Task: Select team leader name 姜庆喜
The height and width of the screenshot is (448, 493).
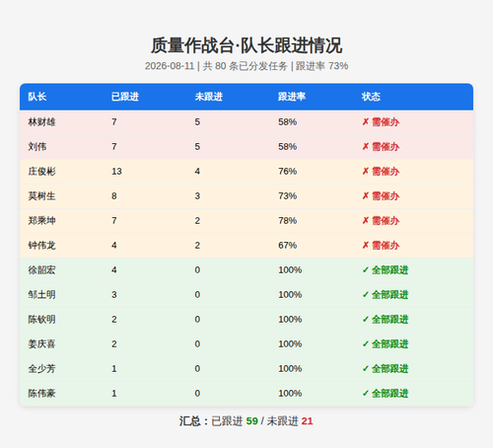Action: (x=41, y=344)
